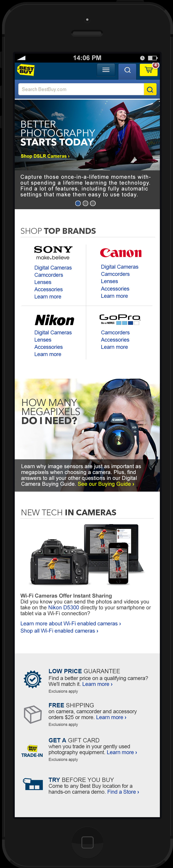Select the first carousel dot
173x868 pixels.
(x=78, y=203)
